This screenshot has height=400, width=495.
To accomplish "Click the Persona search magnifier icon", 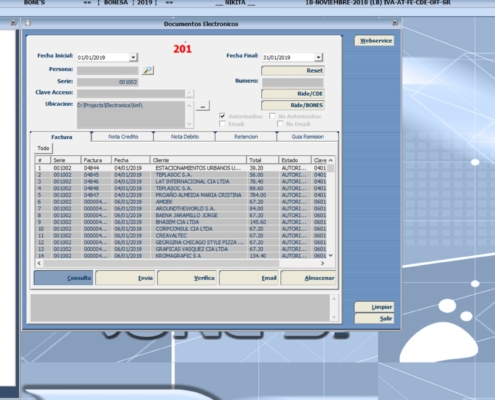I will (x=148, y=70).
